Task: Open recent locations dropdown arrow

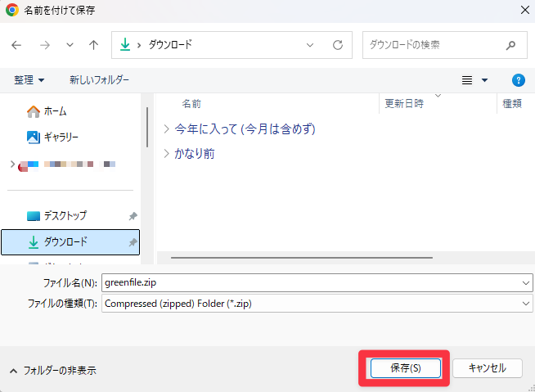Action: [70, 45]
